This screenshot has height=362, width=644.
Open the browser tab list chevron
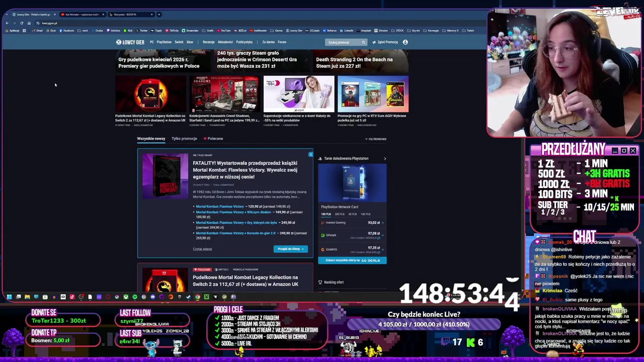click(7, 14)
